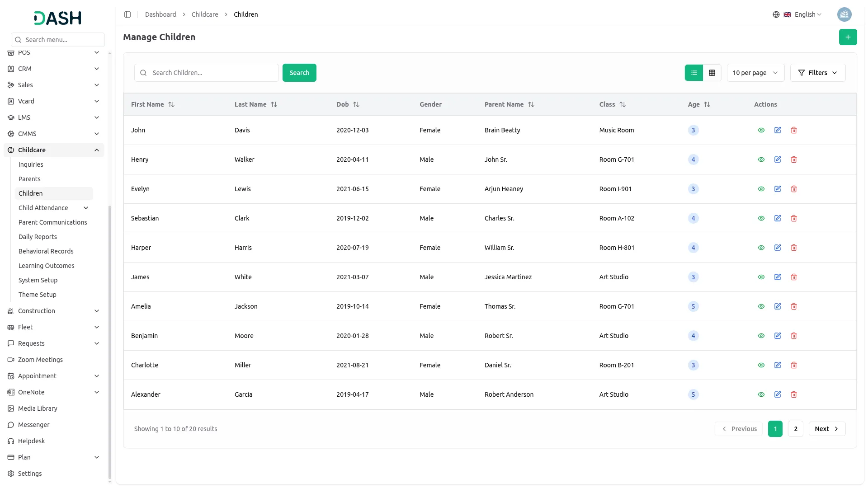Expand the Child Attendance submenu

[x=86, y=208]
